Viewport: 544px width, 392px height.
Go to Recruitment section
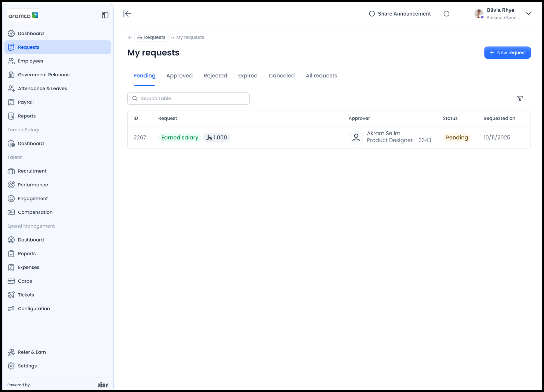pyautogui.click(x=32, y=171)
